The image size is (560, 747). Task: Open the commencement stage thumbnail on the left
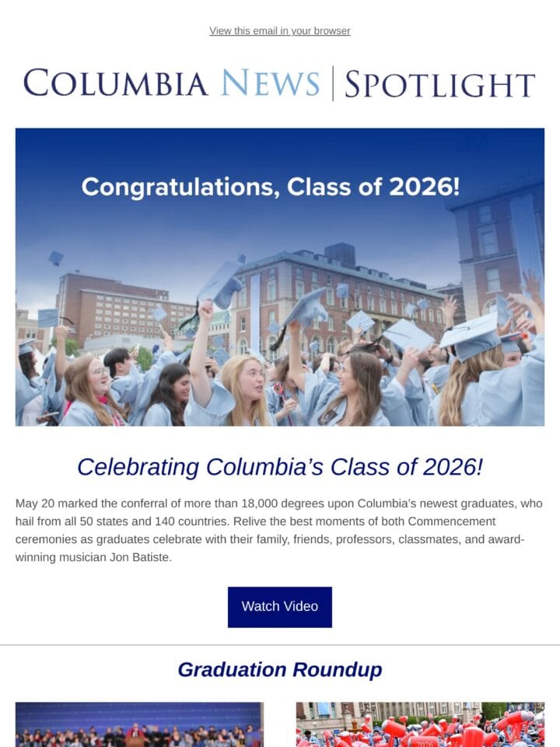pyautogui.click(x=139, y=724)
